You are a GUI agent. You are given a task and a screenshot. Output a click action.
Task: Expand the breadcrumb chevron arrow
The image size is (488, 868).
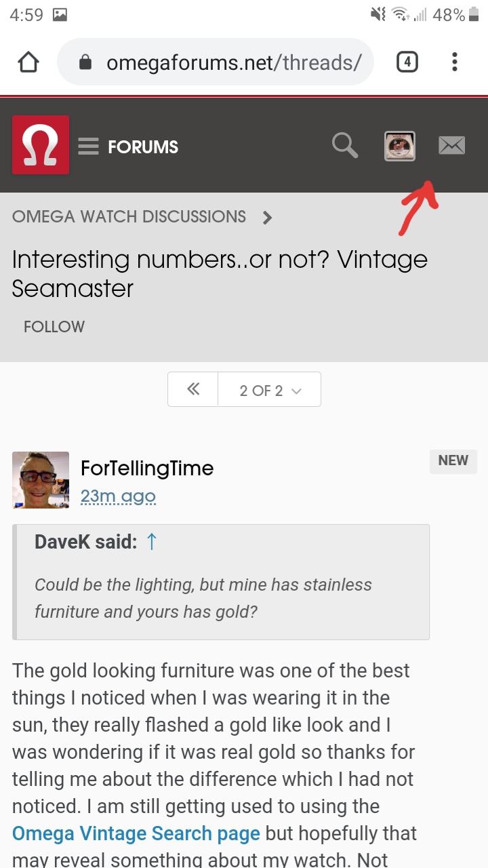pyautogui.click(x=268, y=218)
